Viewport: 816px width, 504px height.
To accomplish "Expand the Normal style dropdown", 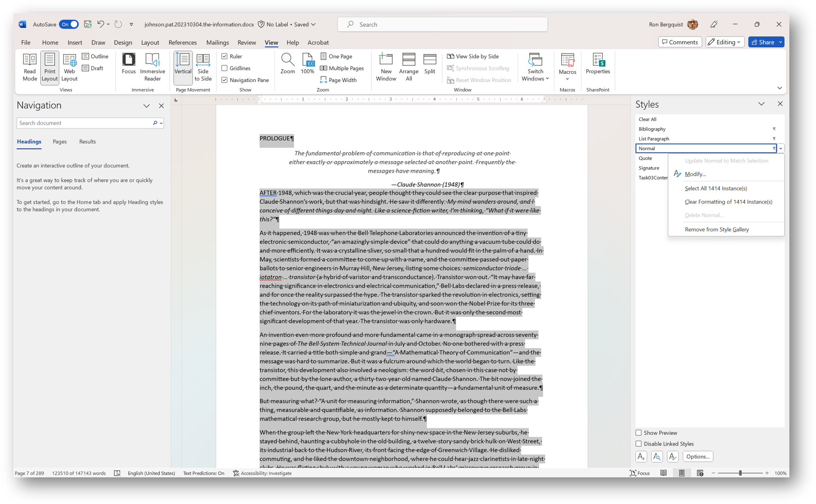I will pos(780,148).
